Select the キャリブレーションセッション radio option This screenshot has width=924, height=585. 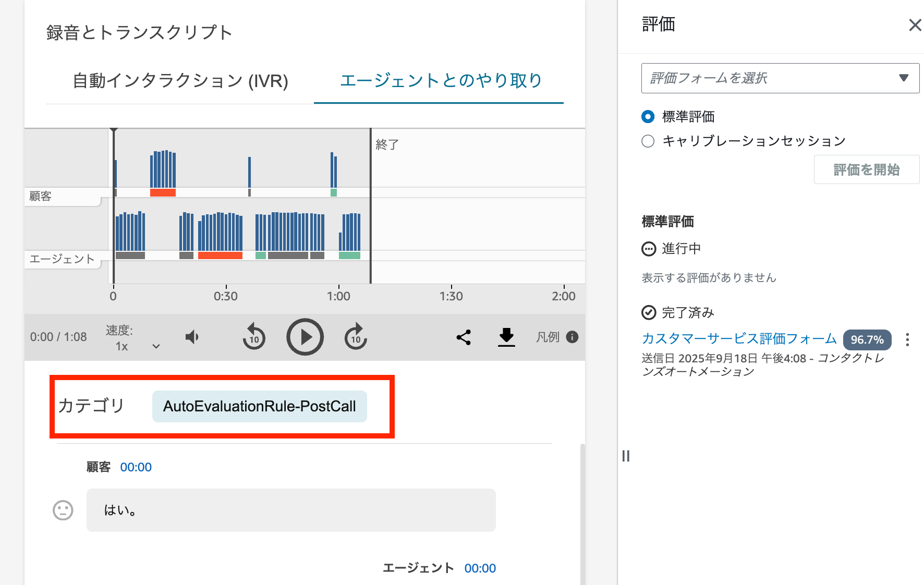coord(648,141)
